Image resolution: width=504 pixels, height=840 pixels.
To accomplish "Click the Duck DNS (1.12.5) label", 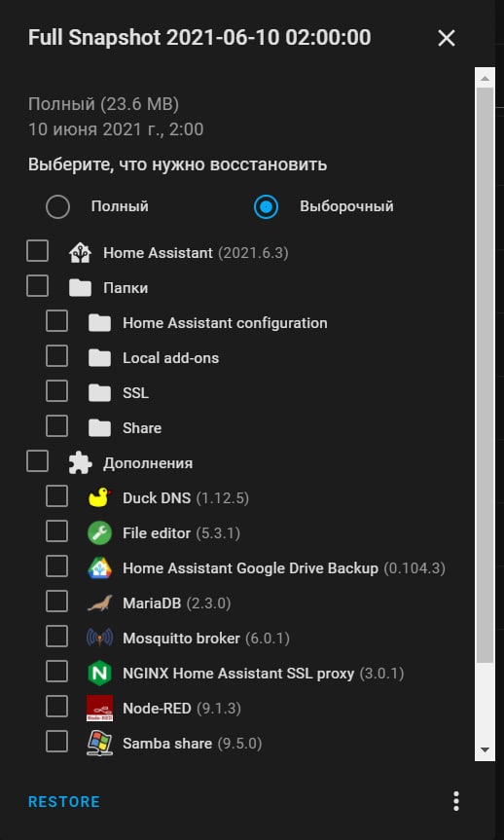I will 186,498.
